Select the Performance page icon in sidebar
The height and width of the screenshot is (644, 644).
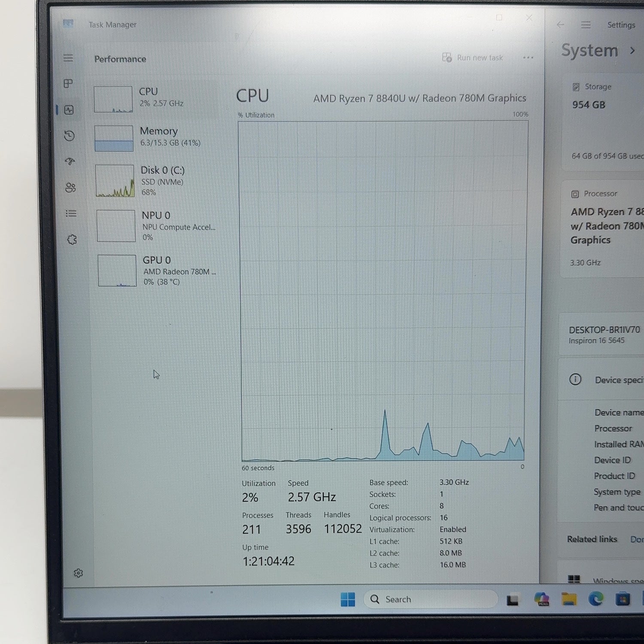69,110
